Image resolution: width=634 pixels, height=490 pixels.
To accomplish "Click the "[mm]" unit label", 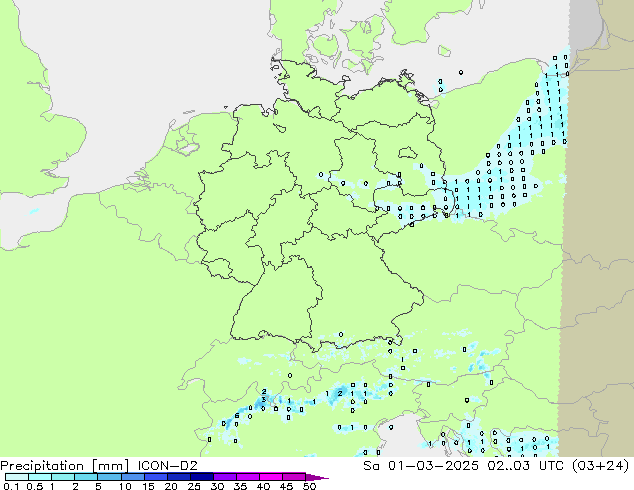I will coord(111,466).
